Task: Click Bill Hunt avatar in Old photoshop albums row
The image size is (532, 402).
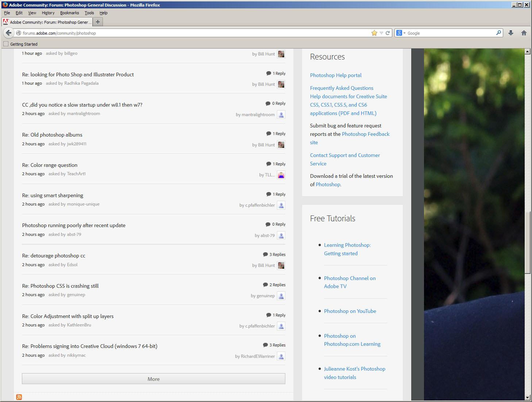Action: (281, 145)
